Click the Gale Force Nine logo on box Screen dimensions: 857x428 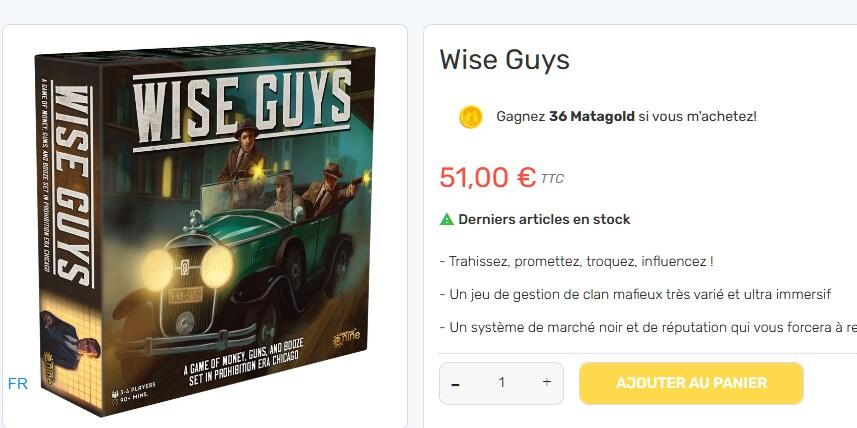pos(347,340)
